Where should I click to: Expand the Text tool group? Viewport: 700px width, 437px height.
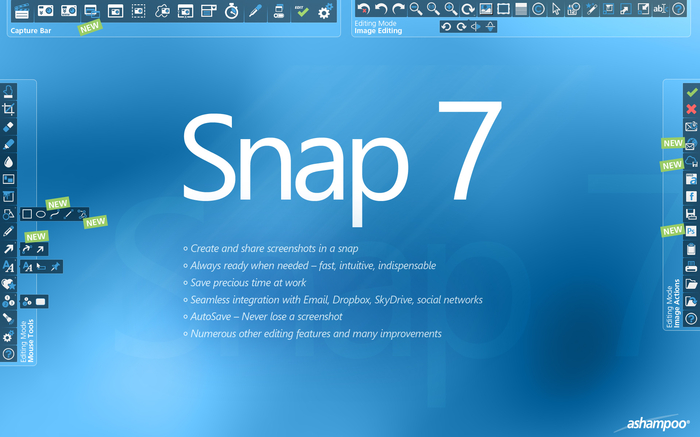tap(8, 266)
